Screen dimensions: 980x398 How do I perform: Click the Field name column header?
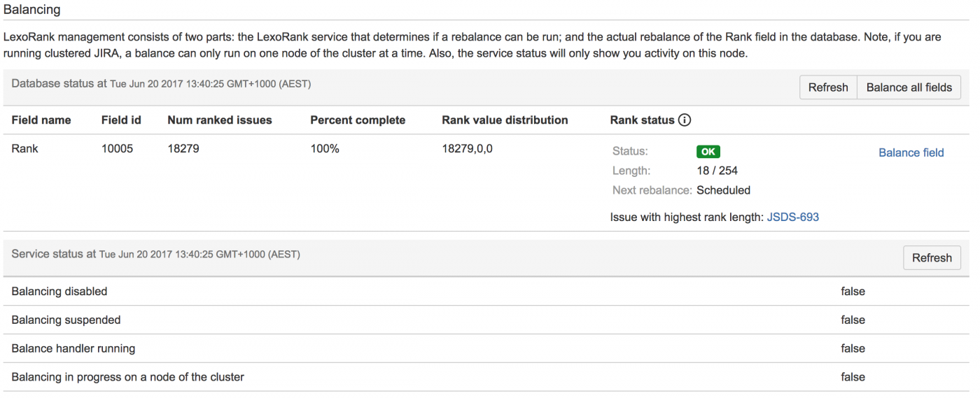point(41,120)
